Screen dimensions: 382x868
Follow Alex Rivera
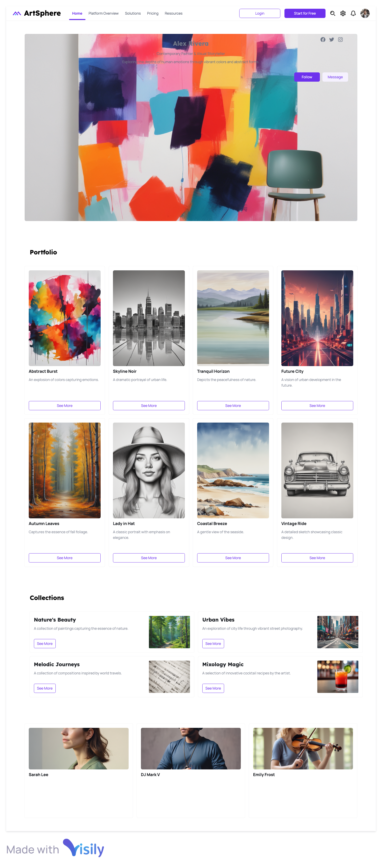(x=307, y=77)
